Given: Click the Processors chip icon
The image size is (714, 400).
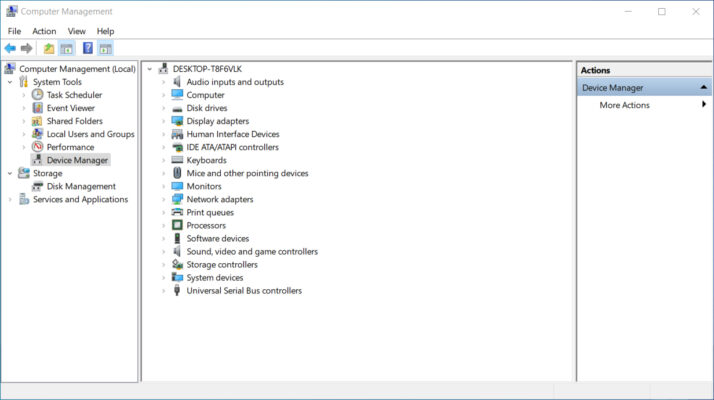Looking at the screenshot, I should tap(177, 225).
